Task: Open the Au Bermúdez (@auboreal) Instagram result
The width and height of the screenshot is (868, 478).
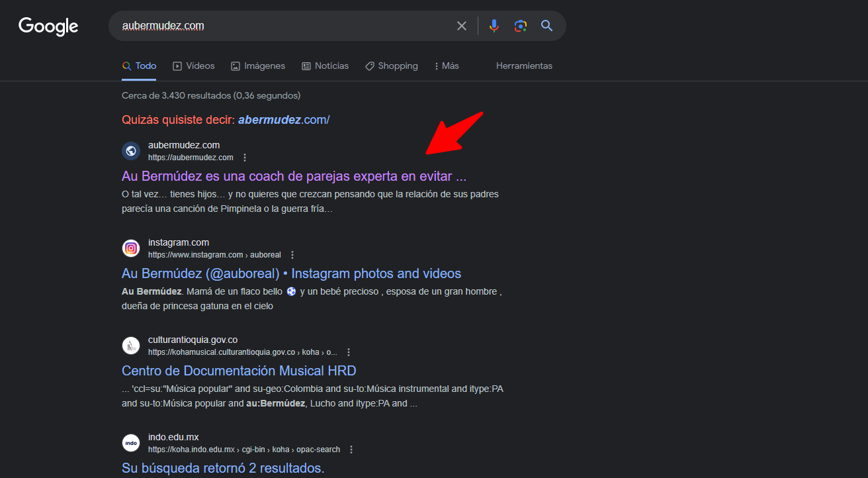Action: [292, 274]
